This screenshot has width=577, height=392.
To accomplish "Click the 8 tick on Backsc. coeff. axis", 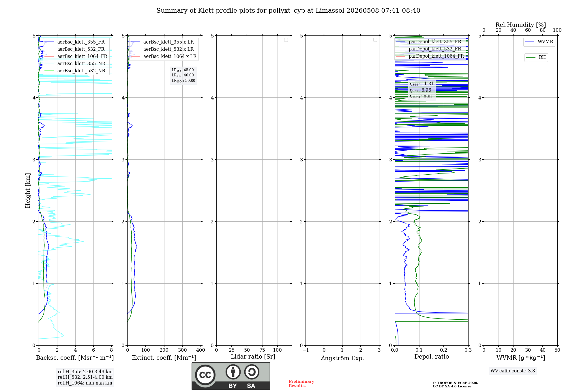I will (111, 350).
